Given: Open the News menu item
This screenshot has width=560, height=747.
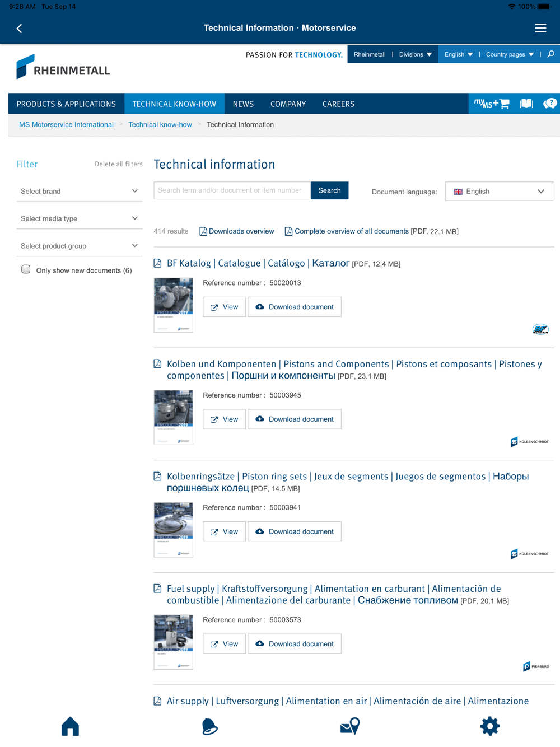Looking at the screenshot, I should coord(243,104).
